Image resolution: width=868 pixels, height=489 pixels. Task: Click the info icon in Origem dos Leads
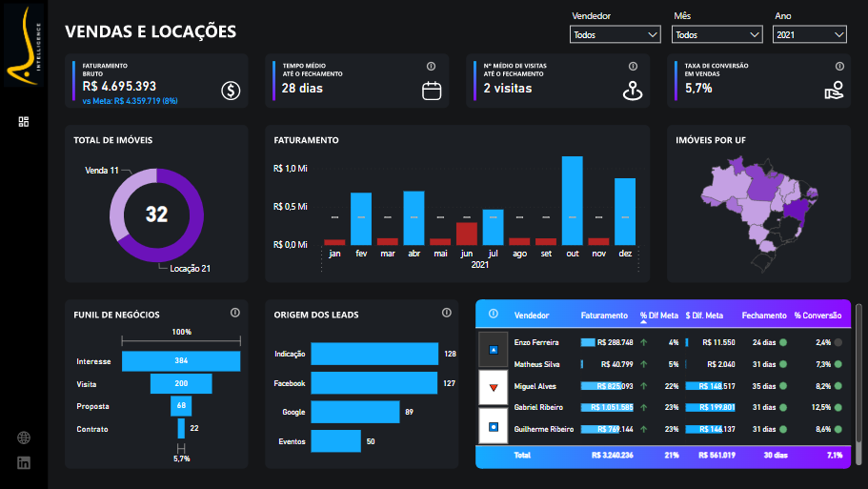[x=446, y=314]
